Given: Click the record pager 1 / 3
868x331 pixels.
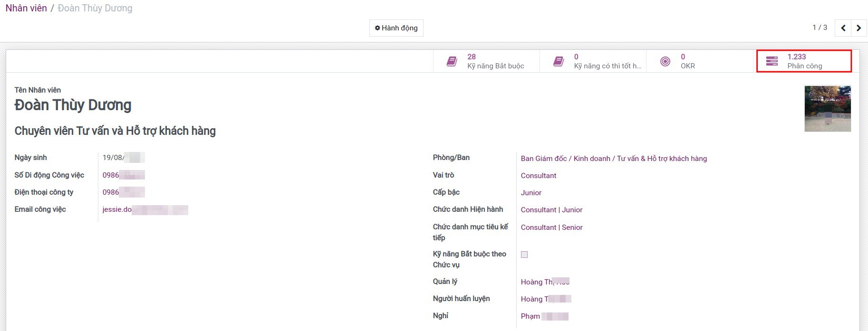Looking at the screenshot, I should tap(820, 28).
